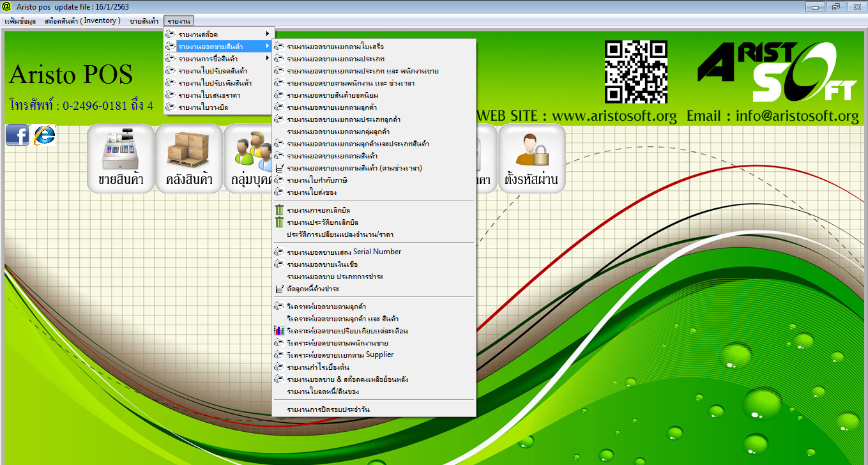868x465 pixels.
Task: Choose รายงานยอดขายแยกตามสินค้า
Action: pyautogui.click(x=374, y=156)
